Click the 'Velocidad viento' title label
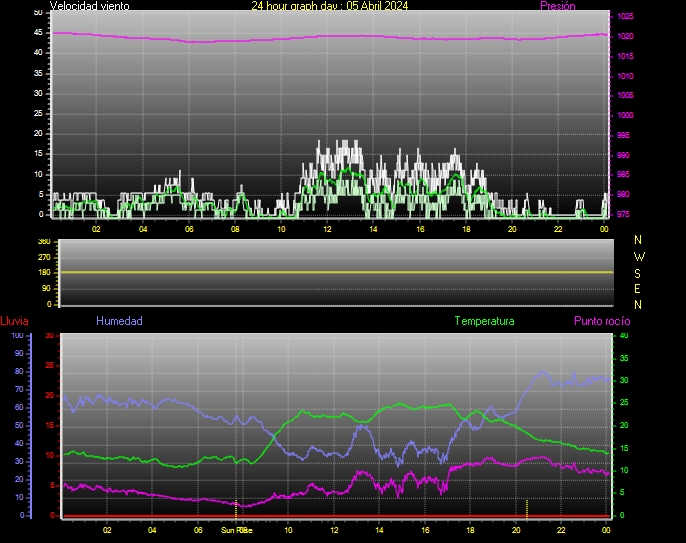The height and width of the screenshot is (543, 686). pos(89,6)
